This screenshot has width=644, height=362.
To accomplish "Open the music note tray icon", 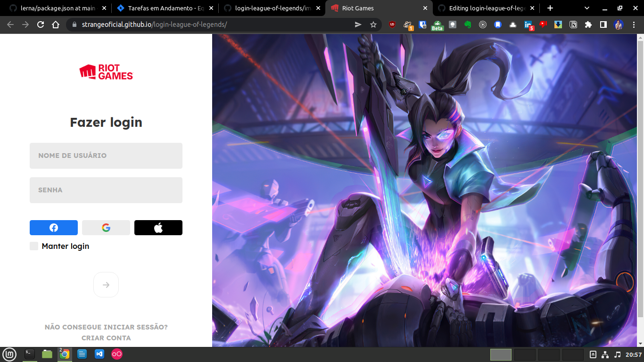I will [618, 354].
